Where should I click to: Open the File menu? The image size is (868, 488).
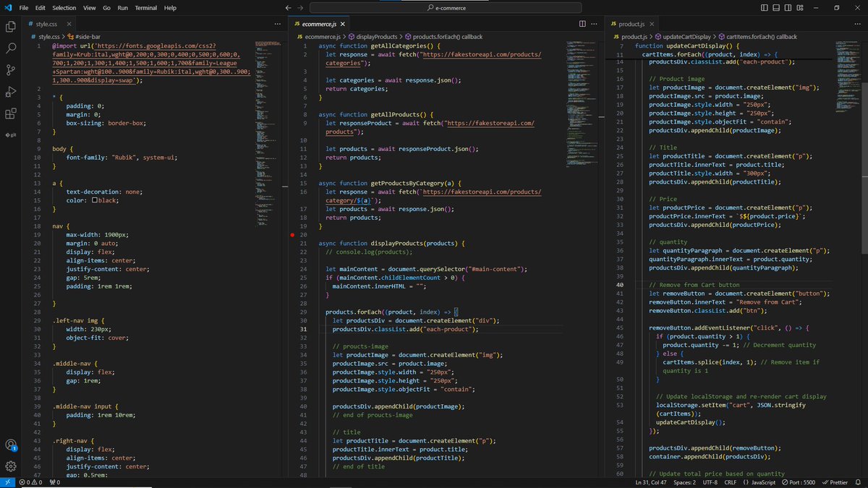coord(25,8)
